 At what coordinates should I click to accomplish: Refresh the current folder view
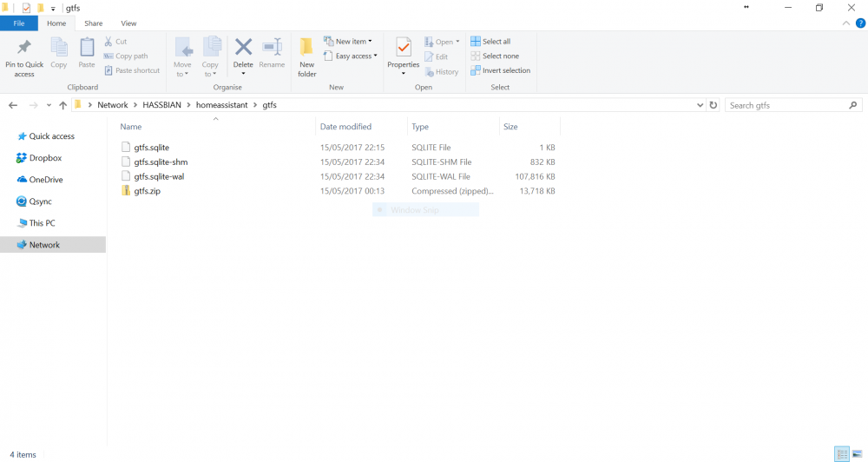[x=713, y=105]
